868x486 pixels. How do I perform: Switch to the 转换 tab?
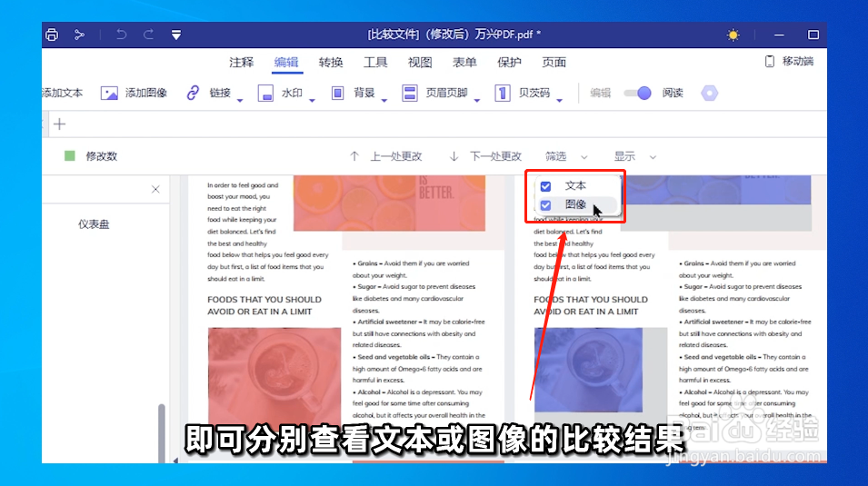(x=331, y=62)
